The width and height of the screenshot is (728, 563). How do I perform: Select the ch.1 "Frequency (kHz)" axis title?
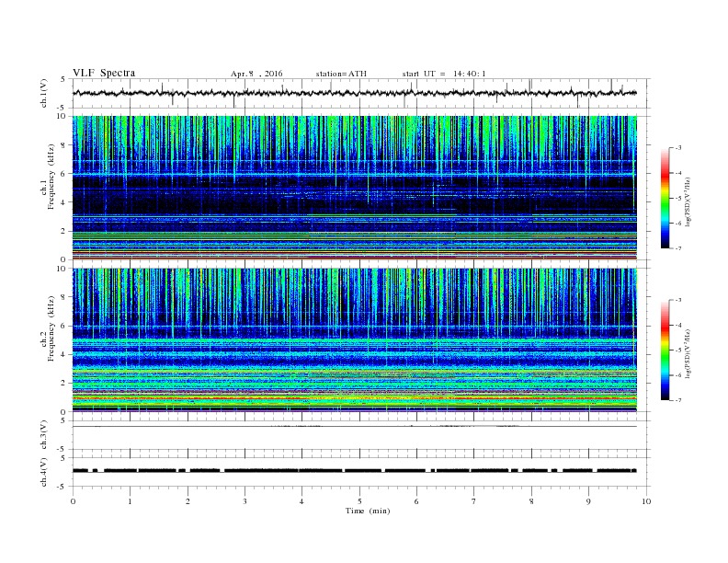(x=51, y=177)
